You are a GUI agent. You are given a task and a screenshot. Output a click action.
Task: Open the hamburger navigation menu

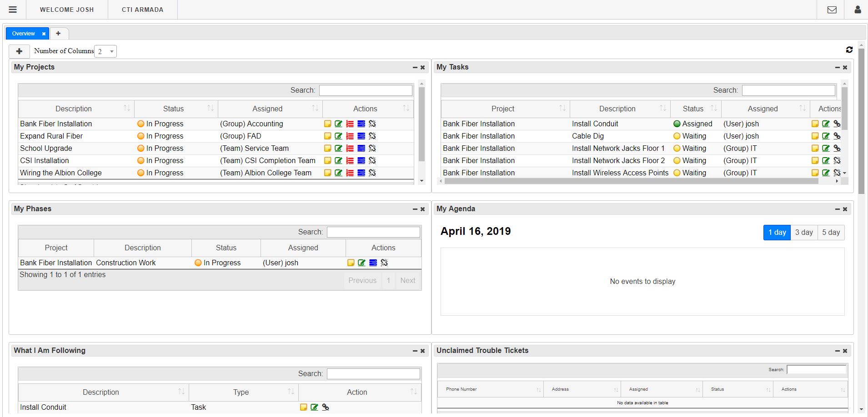point(13,10)
